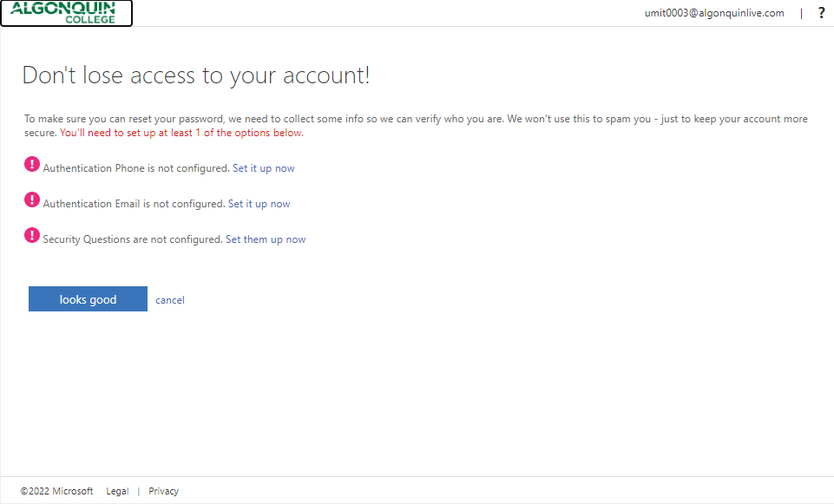The image size is (834, 504).
Task: Click the ©2022 Microsoft footer text
Action: point(57,491)
